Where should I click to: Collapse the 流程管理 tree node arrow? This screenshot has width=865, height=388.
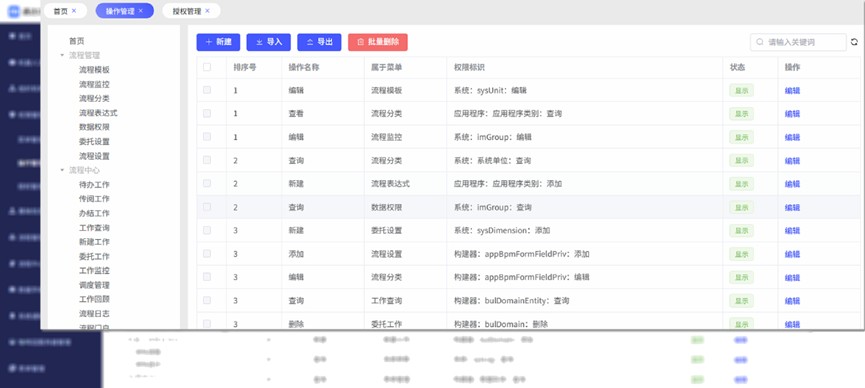(x=62, y=55)
